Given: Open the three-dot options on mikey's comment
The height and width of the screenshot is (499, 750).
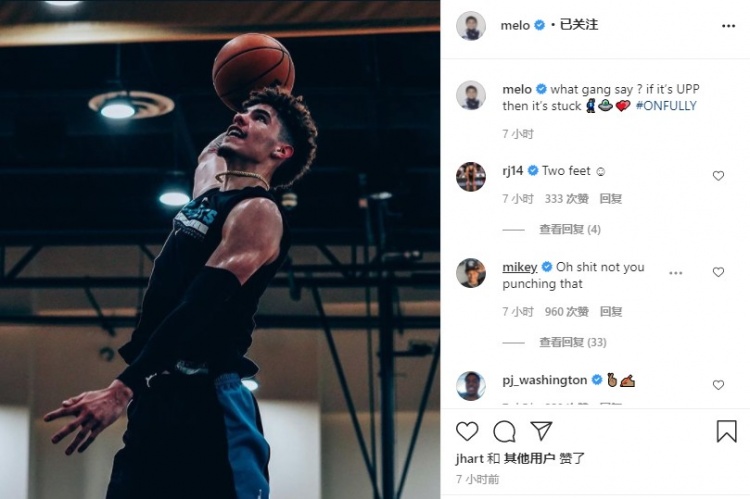Looking at the screenshot, I should point(675,273).
